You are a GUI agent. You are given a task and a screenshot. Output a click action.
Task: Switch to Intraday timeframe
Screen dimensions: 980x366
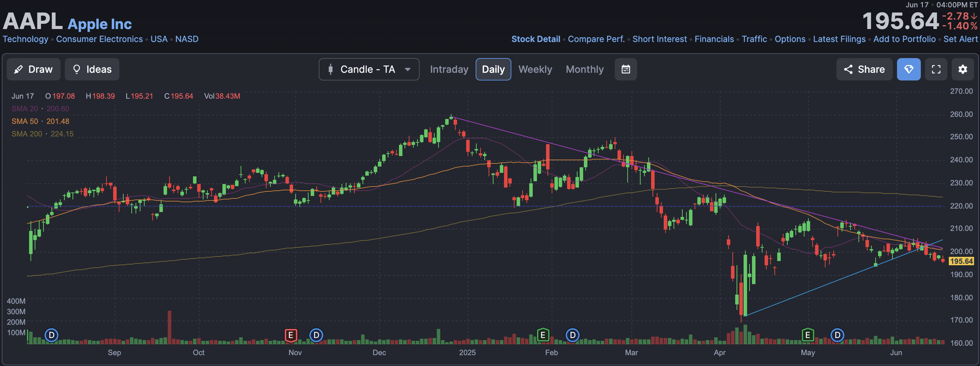click(449, 69)
